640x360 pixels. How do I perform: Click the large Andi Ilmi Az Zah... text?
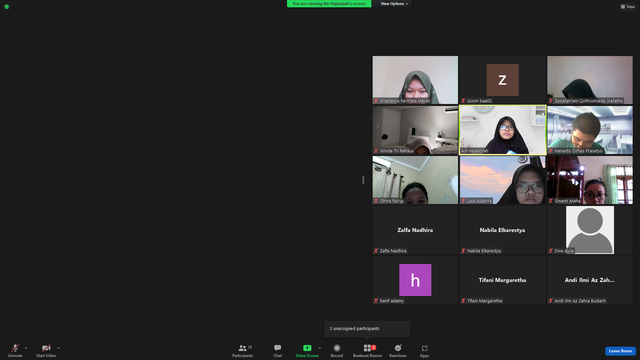[590, 280]
